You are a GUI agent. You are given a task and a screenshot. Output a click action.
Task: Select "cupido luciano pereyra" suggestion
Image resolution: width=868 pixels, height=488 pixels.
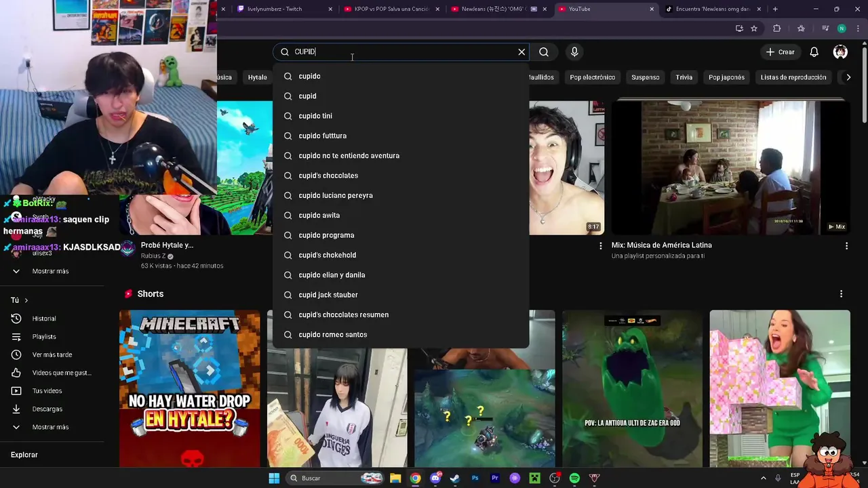[x=401, y=195]
